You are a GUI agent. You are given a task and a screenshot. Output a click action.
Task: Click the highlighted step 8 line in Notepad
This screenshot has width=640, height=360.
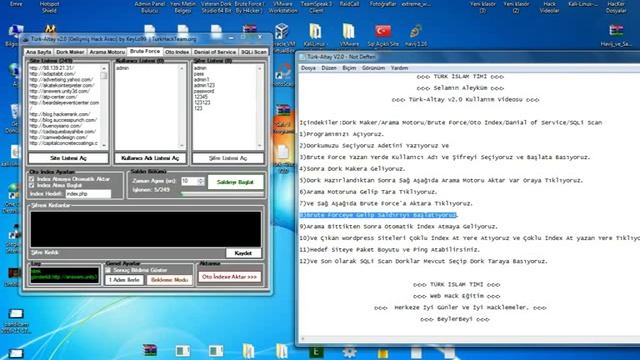tap(378, 215)
